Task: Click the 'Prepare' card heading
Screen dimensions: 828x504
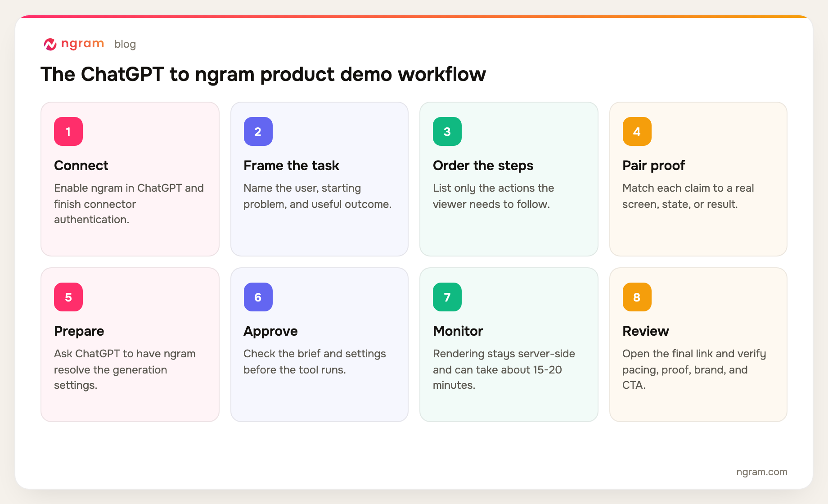Action: [79, 331]
